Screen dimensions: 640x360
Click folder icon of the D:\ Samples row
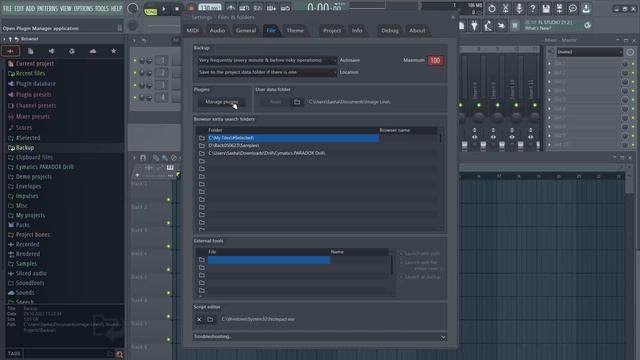pos(202,146)
